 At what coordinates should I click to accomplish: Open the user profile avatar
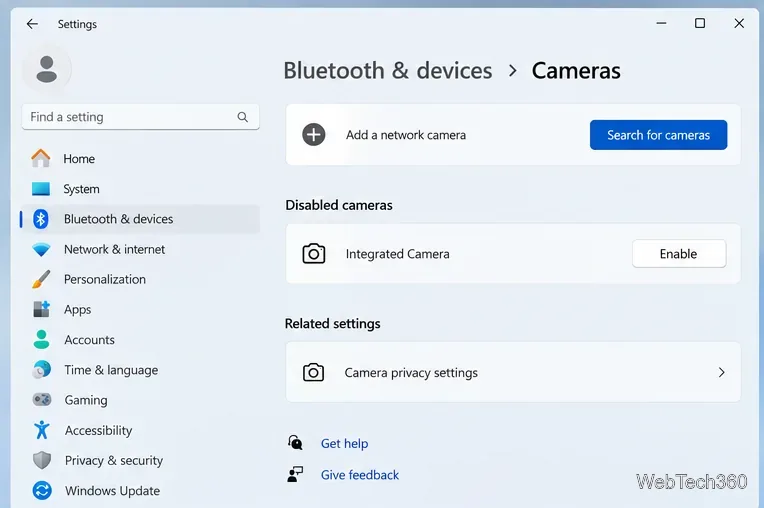tap(47, 69)
